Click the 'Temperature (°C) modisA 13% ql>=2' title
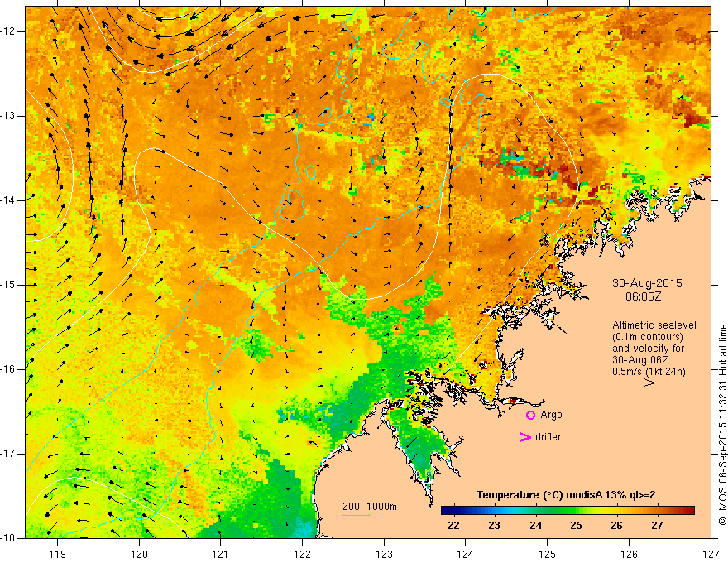This screenshot has width=728, height=563. (566, 495)
